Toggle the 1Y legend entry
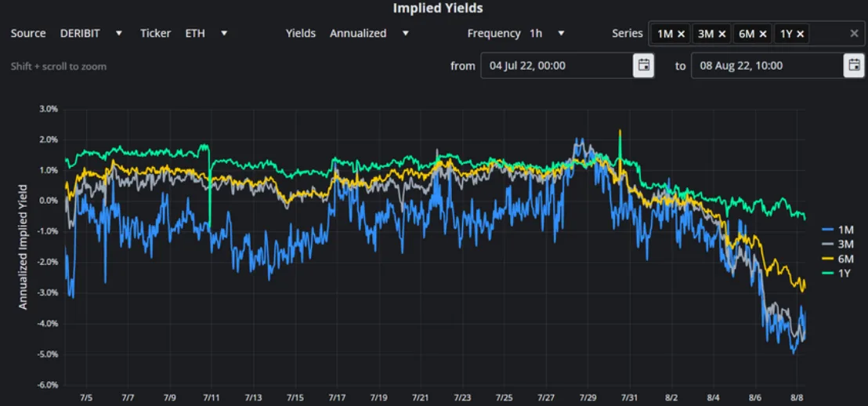This screenshot has height=406, width=868. coord(837,273)
